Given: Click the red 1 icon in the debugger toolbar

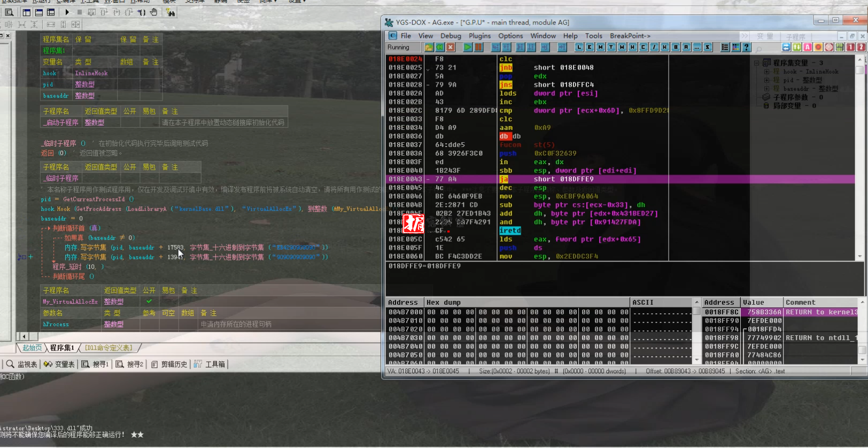Looking at the screenshot, I should (x=850, y=47).
